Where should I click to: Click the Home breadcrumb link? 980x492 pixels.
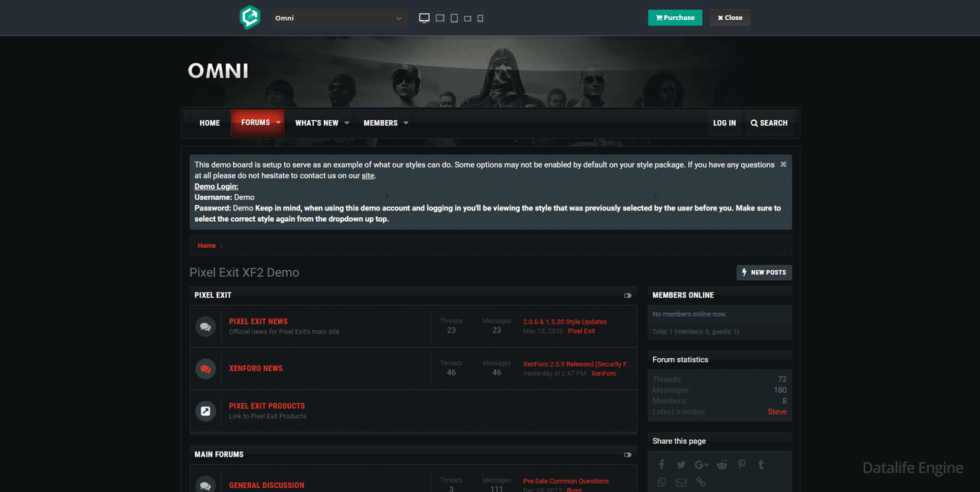click(207, 246)
